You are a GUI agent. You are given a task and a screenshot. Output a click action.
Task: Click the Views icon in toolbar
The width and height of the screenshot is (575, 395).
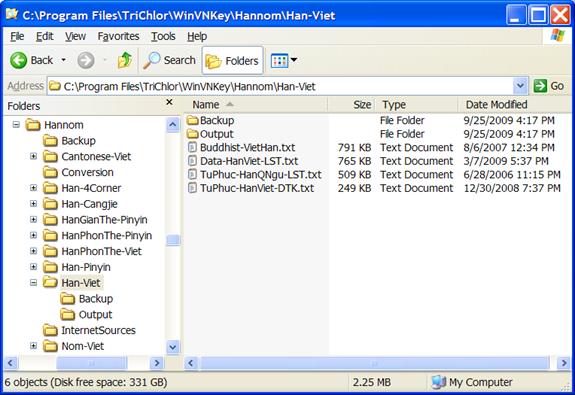[279, 61]
